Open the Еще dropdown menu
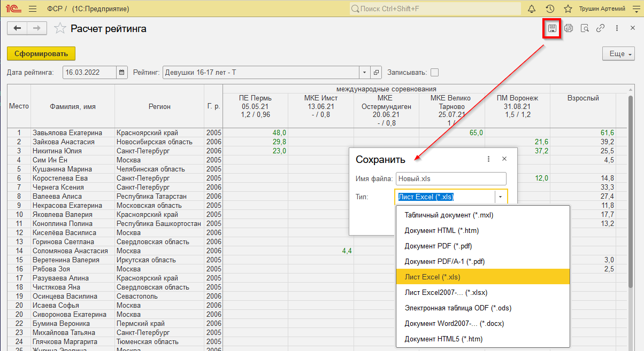The image size is (644, 351). (618, 54)
